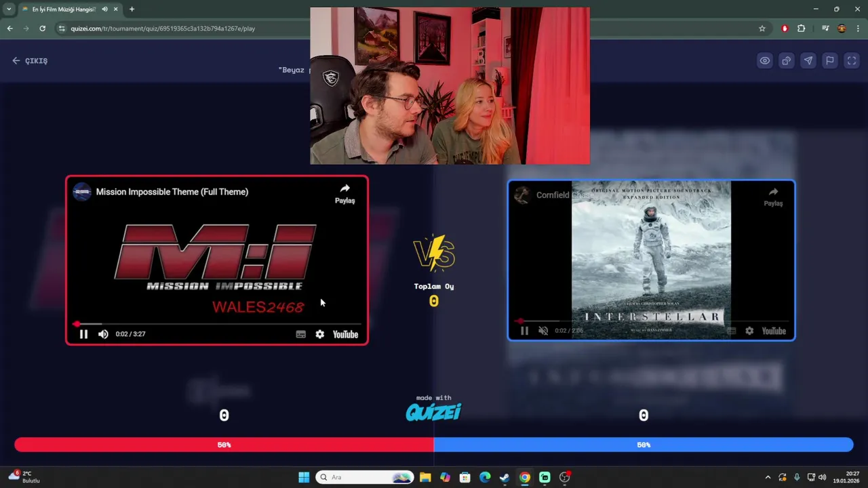Reload the page with refresh icon
868x488 pixels.
43,28
